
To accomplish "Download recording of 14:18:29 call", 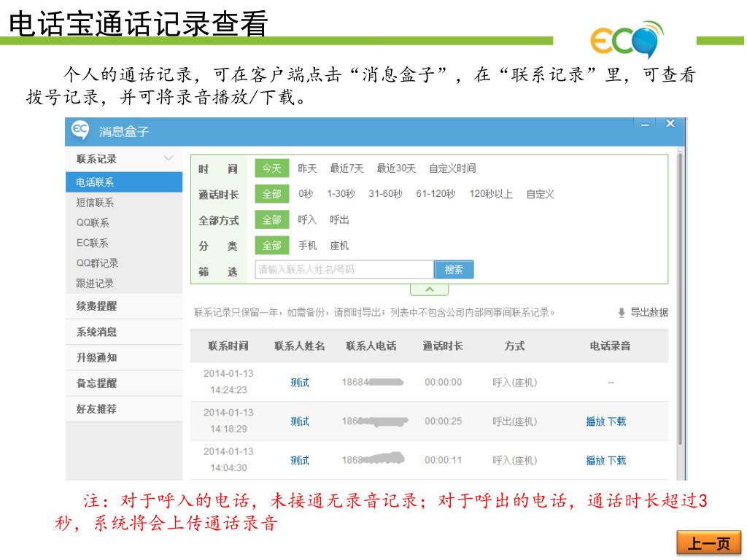I will (x=617, y=421).
